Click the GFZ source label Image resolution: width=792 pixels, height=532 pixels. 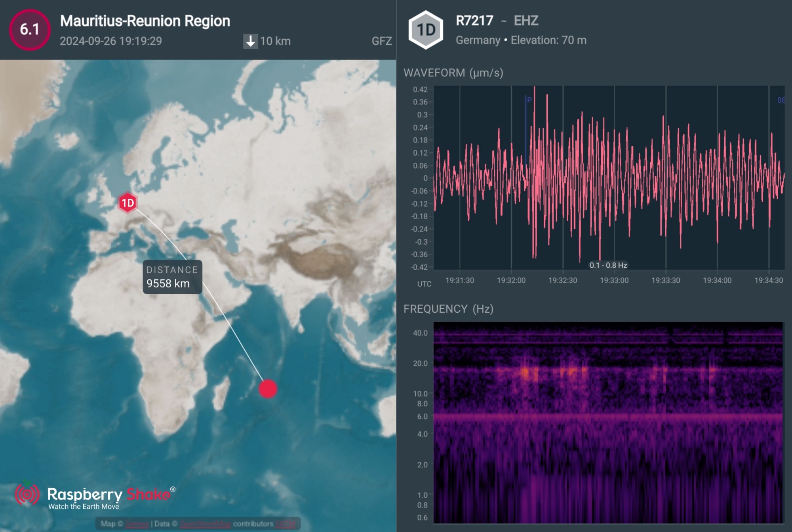[382, 41]
